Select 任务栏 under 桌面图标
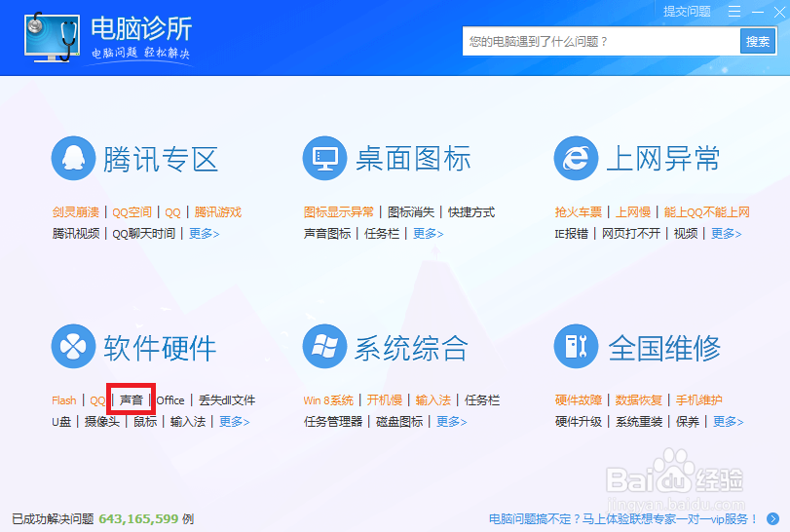The width and height of the screenshot is (790, 532). 382,233
